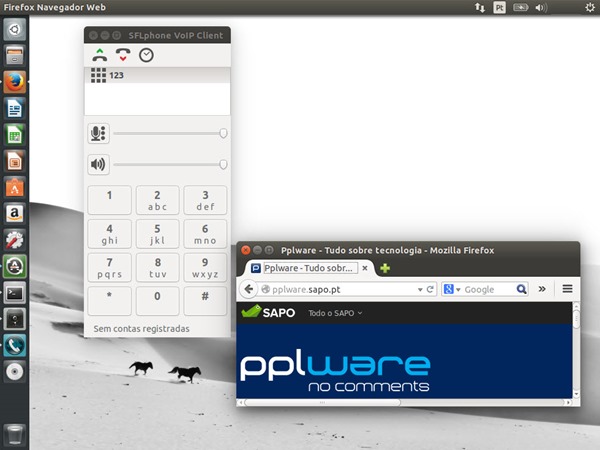The image size is (600, 450).
Task: Open the Pt keyboard layout indicator
Action: tap(499, 7)
